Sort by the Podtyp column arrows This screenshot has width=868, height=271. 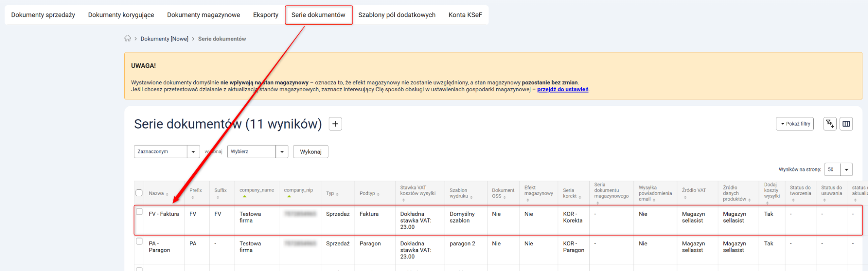(378, 194)
